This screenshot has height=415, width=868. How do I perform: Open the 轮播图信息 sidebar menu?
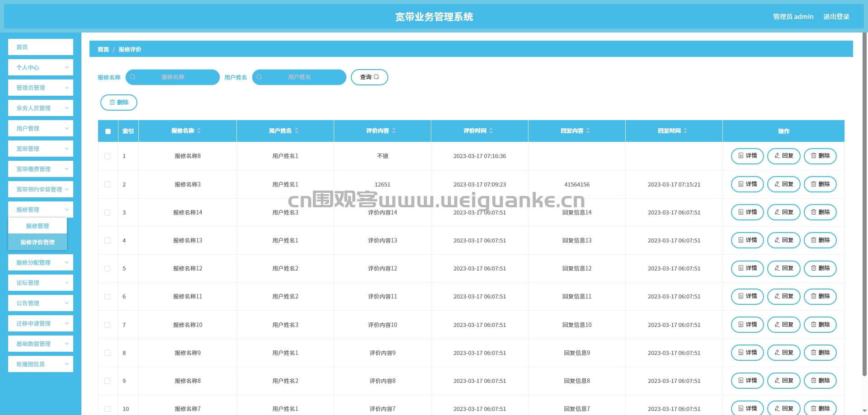tap(41, 364)
